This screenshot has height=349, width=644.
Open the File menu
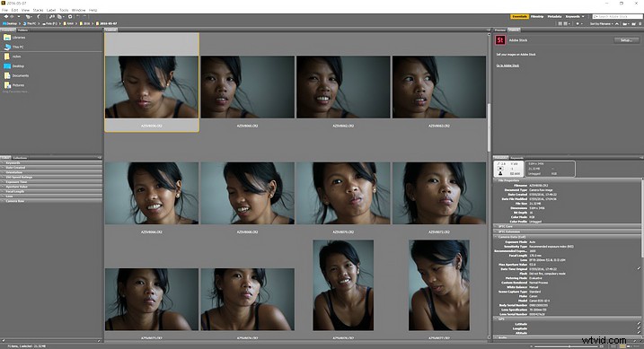pos(4,10)
